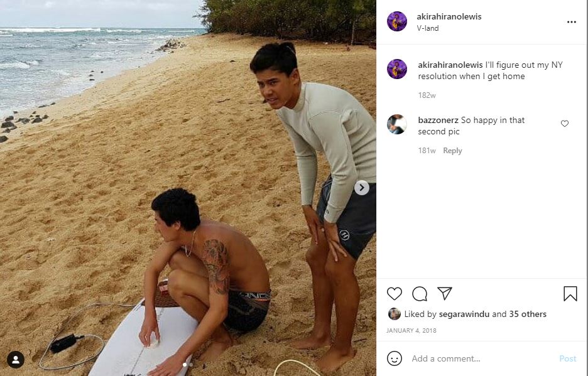Show tagged people icon on photo
Viewport: 588px width, 376px height.
15,360
